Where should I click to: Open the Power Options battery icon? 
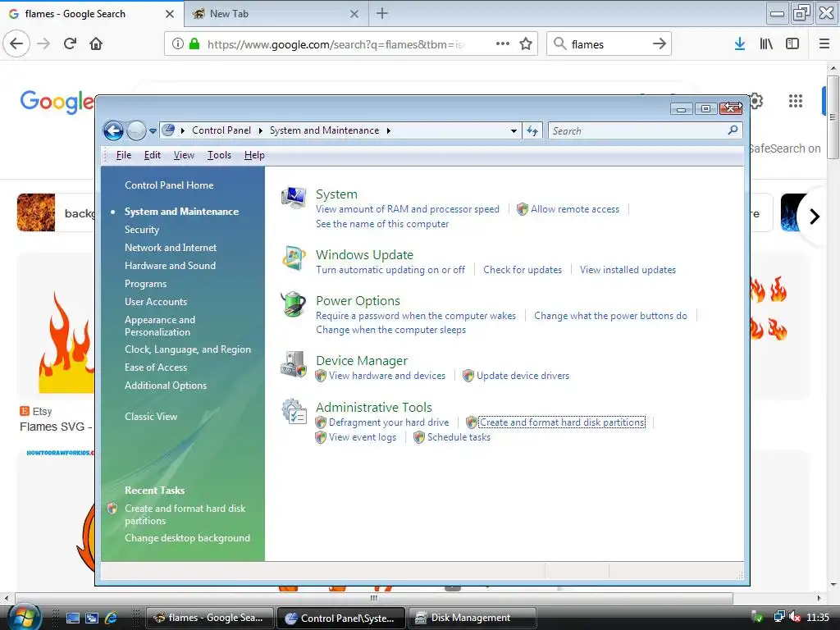pyautogui.click(x=294, y=304)
